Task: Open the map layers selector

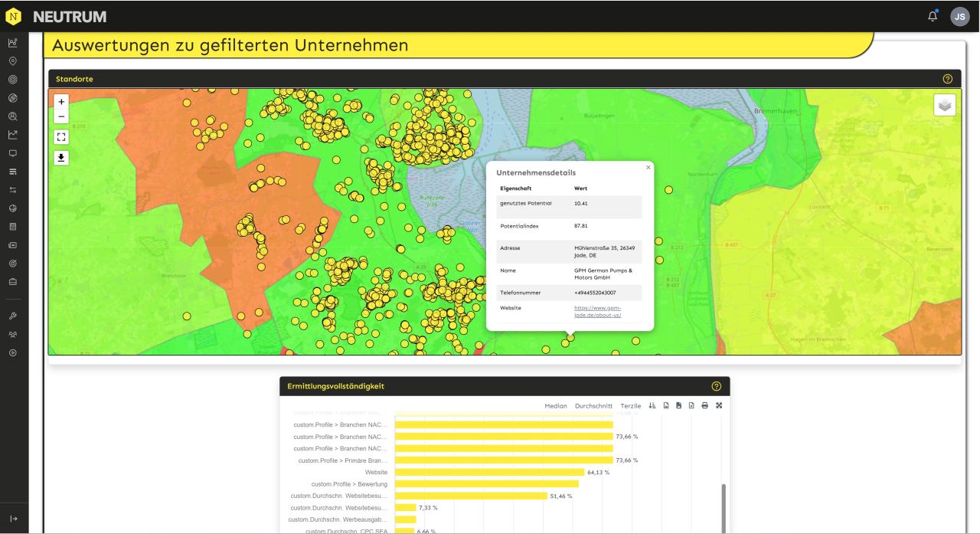Action: pyautogui.click(x=945, y=105)
